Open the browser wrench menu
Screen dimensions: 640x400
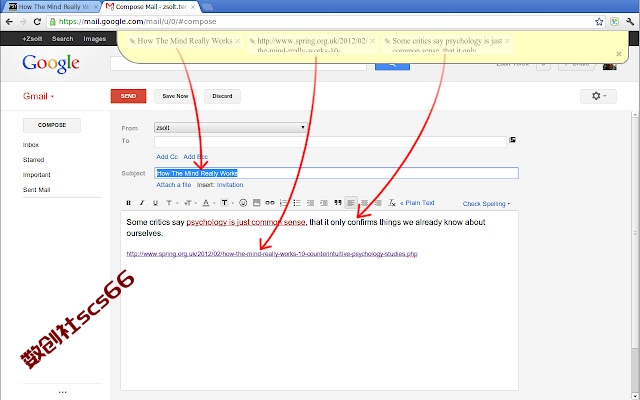[630, 22]
